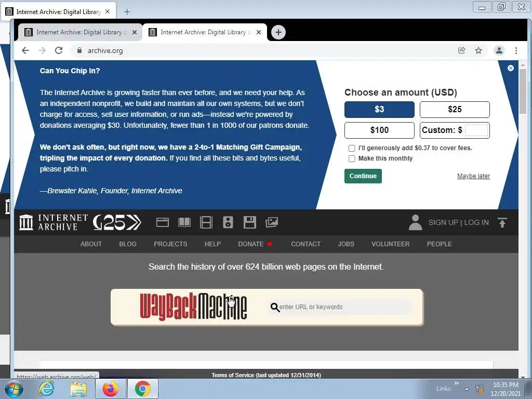
Task: Click the share page icon
Action: (461, 50)
